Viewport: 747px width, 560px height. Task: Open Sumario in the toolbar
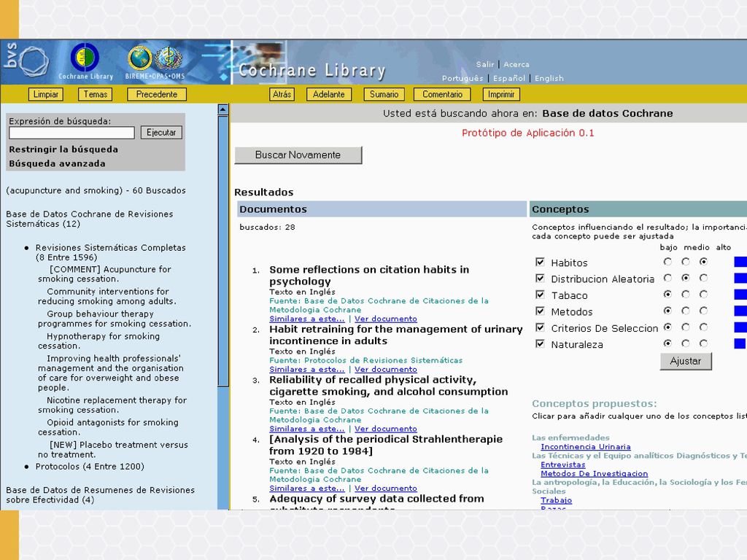384,94
